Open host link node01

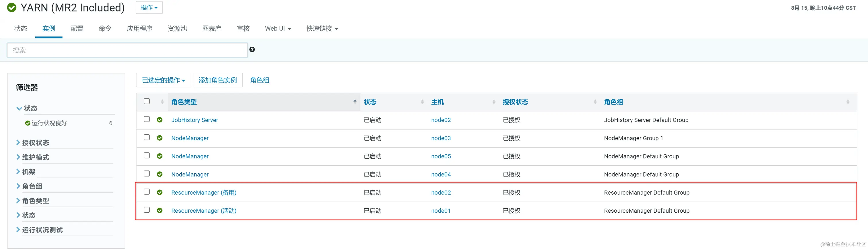pyautogui.click(x=441, y=211)
